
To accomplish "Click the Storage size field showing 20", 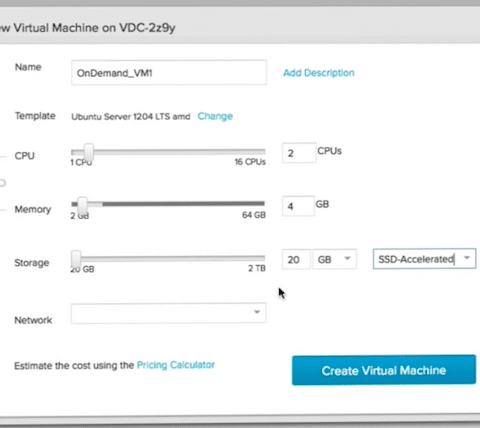I will point(296,259).
